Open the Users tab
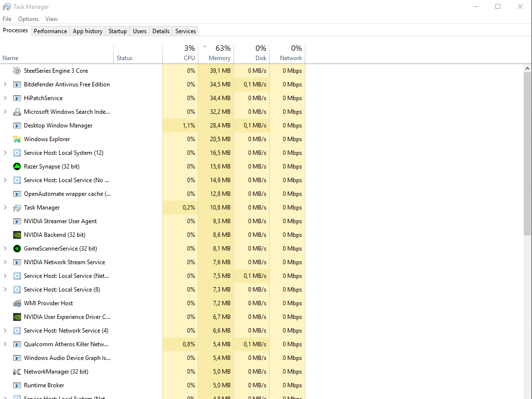 139,31
